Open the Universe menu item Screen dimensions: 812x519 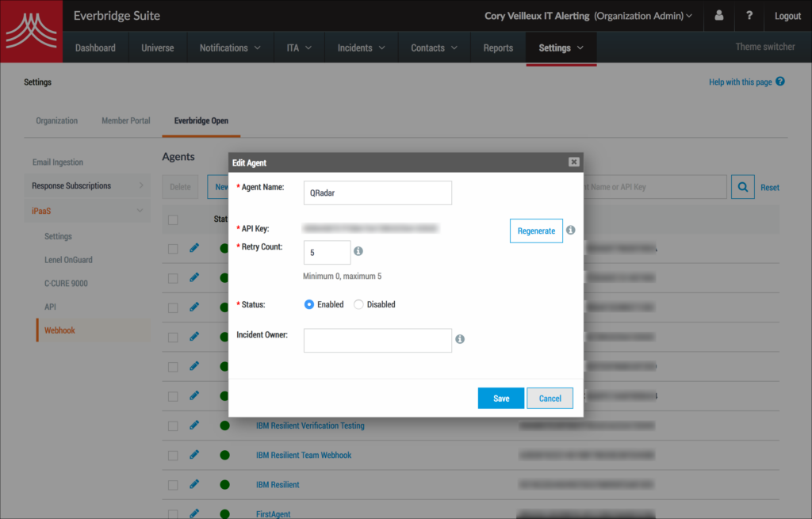(x=158, y=48)
